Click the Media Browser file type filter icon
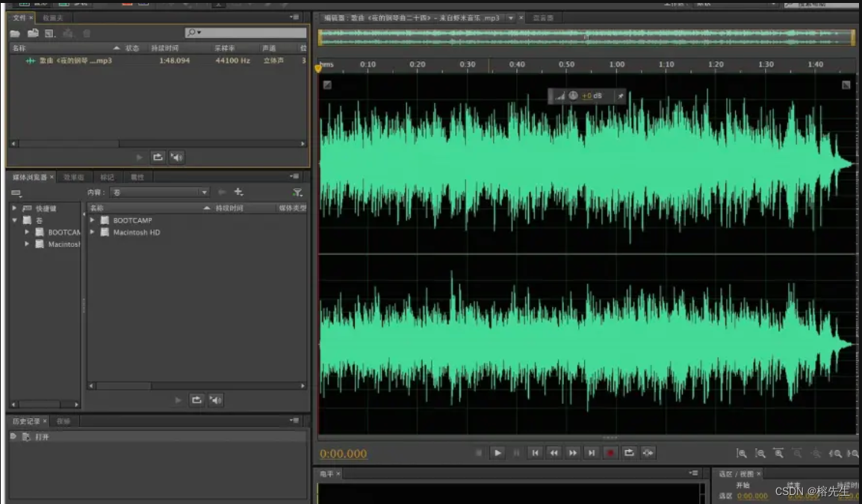This screenshot has width=862, height=504. 297,193
